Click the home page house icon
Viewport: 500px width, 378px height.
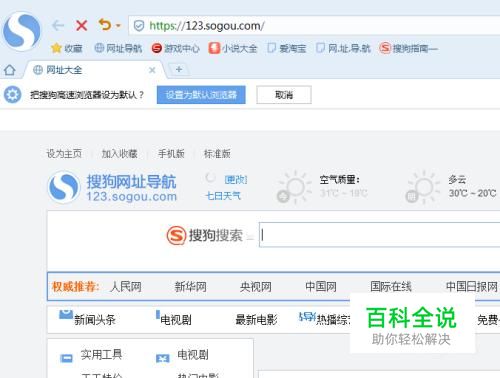pos(9,70)
